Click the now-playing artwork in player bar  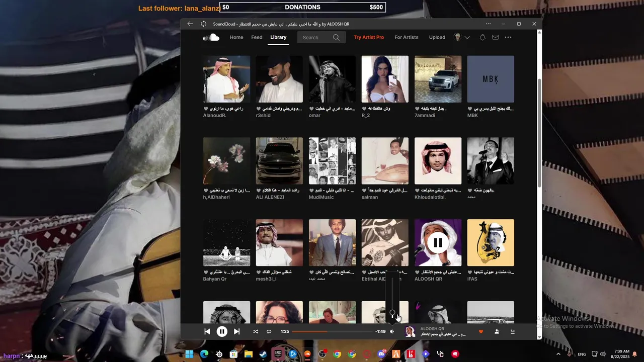(x=410, y=331)
